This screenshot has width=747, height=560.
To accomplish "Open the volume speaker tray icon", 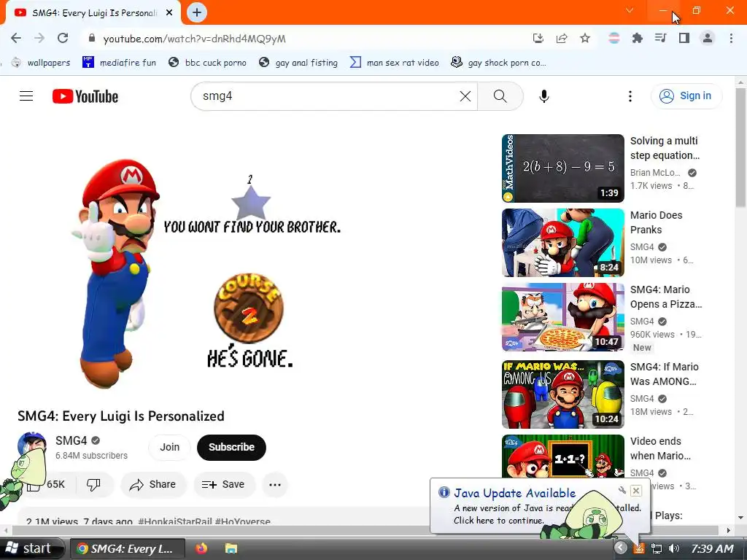I will [673, 548].
